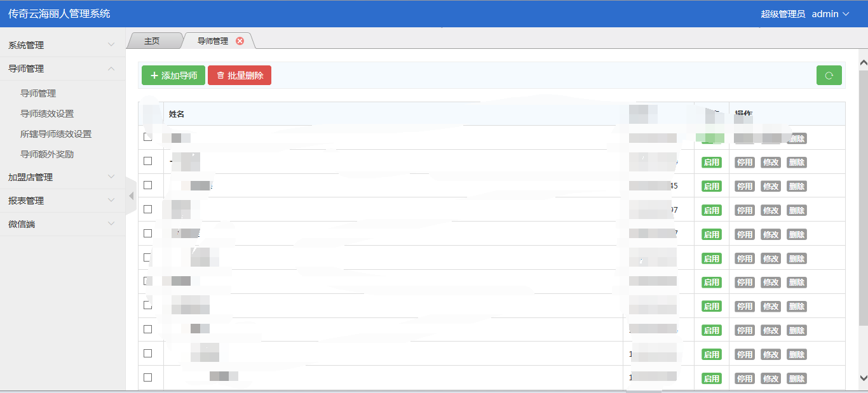Check the second row's checkbox

(x=148, y=161)
